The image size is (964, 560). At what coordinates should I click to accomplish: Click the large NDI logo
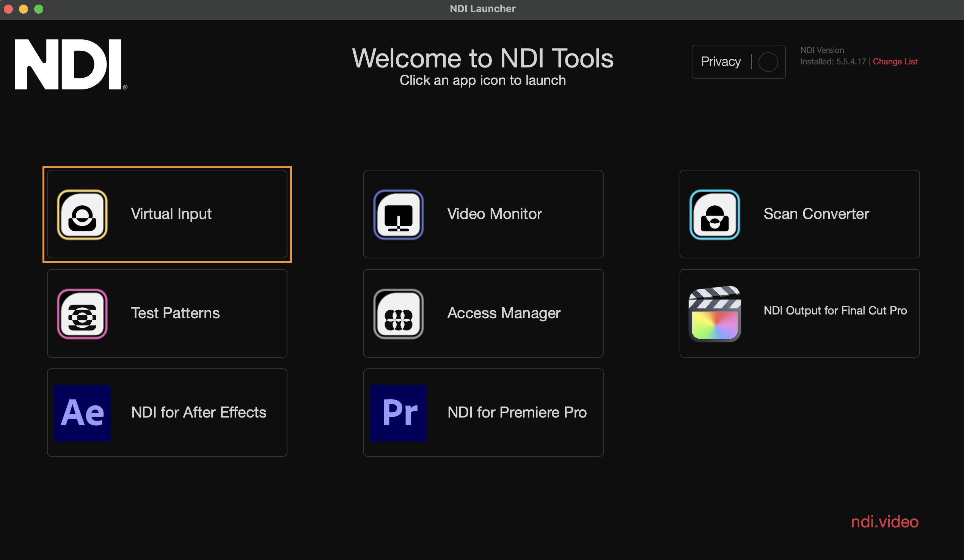(x=69, y=64)
